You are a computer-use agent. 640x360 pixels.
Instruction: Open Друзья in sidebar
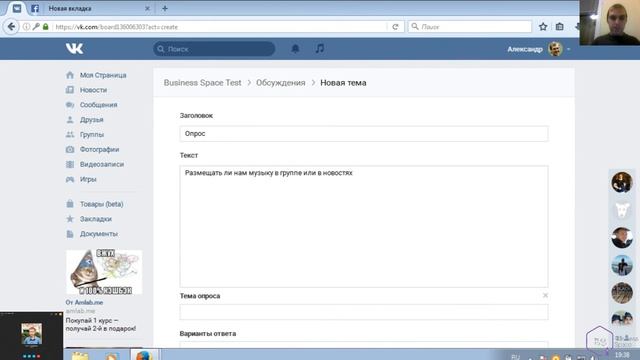(x=91, y=120)
